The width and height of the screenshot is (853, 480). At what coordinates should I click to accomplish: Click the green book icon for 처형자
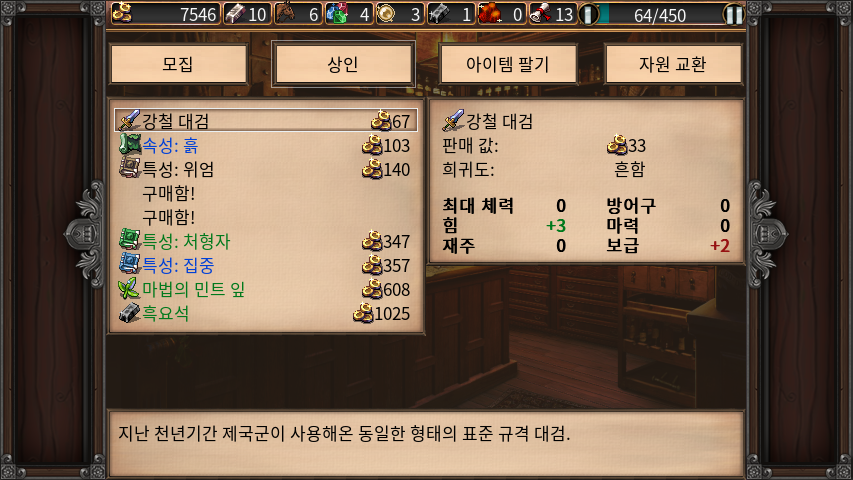pos(129,240)
